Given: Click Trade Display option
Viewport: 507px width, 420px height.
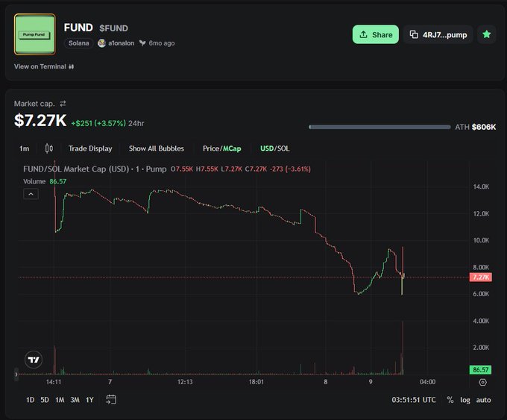Looking at the screenshot, I should click(x=90, y=148).
